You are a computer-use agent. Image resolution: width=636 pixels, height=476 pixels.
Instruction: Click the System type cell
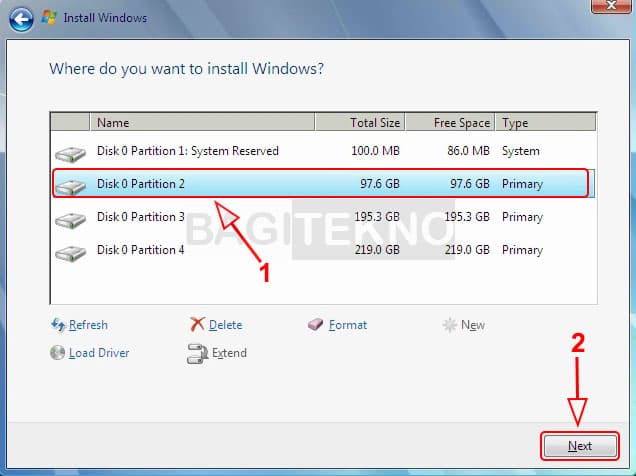click(521, 151)
